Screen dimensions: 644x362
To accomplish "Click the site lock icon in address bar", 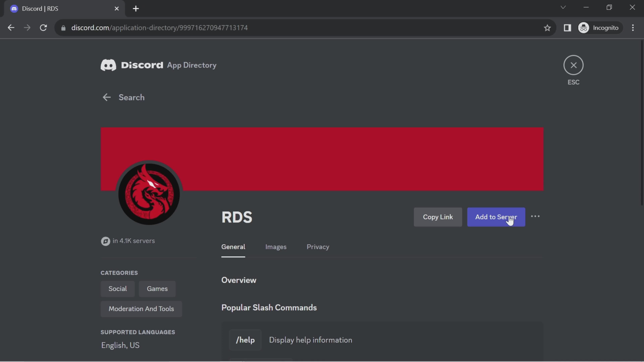I will tap(63, 28).
